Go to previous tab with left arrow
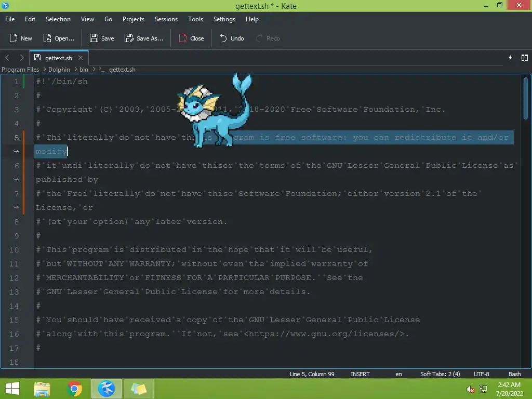Screen dimensions: 532x399 [7, 58]
